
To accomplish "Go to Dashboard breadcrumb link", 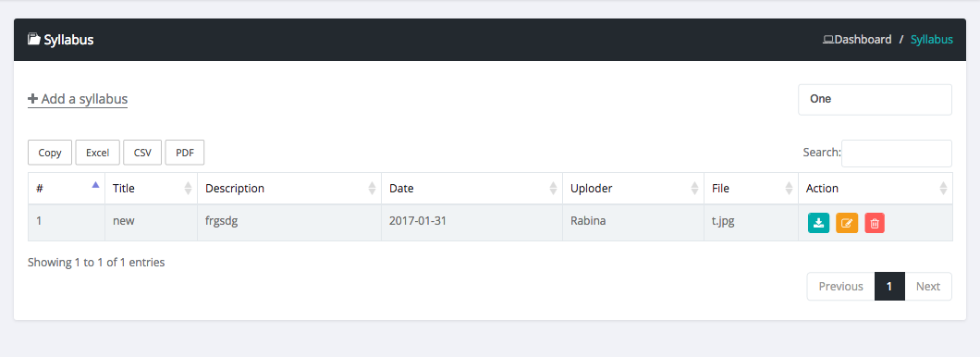I will click(863, 40).
